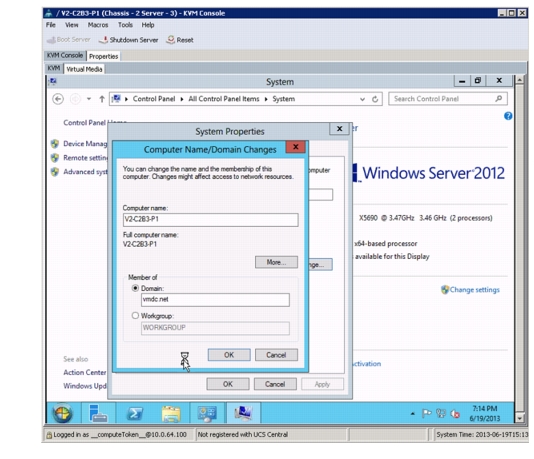
Task: Click the System window taskbar icon
Action: coord(244,413)
